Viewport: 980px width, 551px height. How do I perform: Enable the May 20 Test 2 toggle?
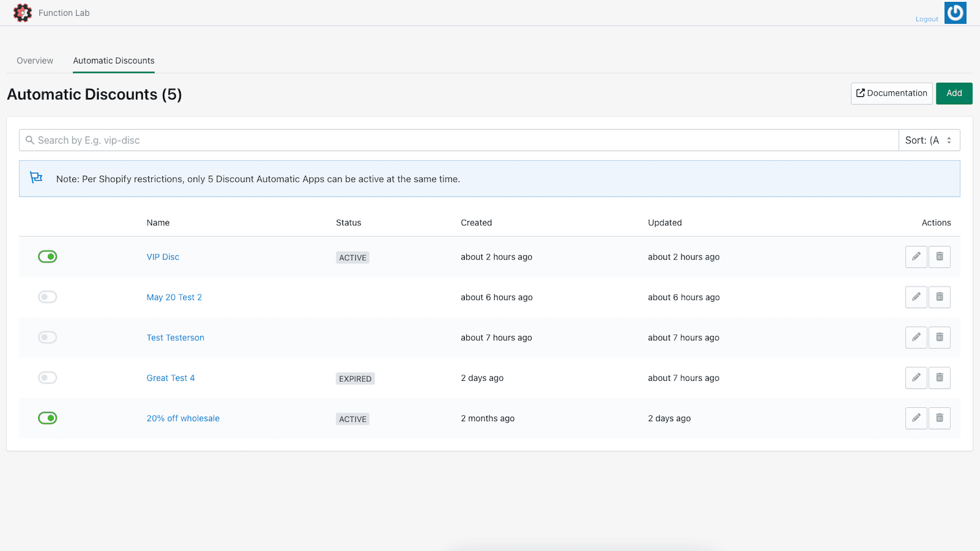click(x=48, y=298)
